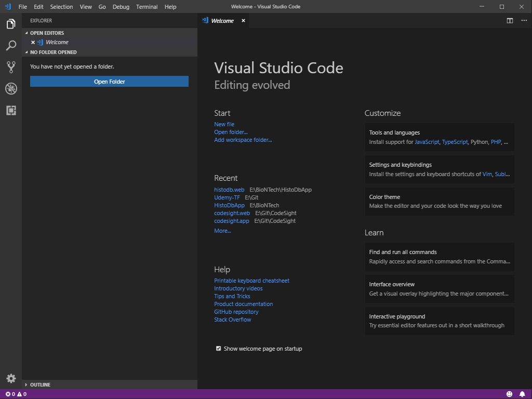532x399 pixels.
Task: Click the New file link
Action: (x=224, y=124)
